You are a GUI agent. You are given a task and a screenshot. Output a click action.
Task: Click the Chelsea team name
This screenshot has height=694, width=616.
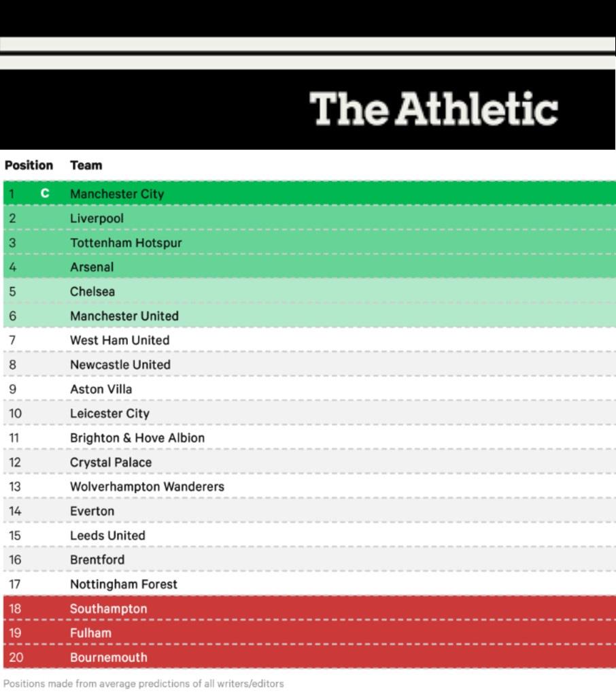click(92, 292)
